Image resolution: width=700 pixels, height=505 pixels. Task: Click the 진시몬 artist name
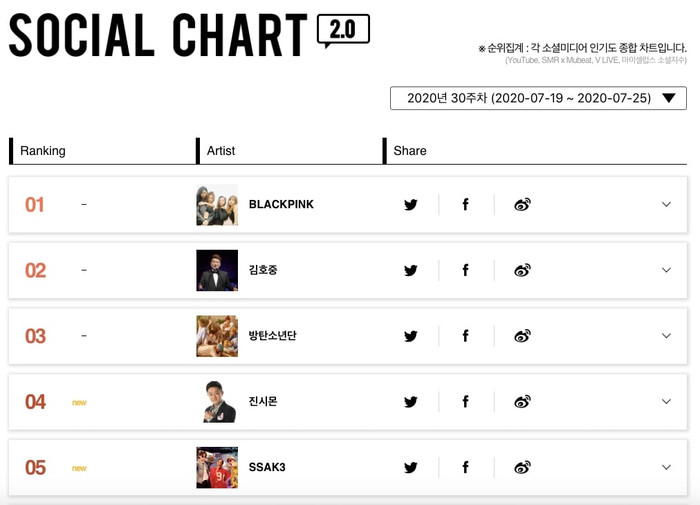click(263, 402)
